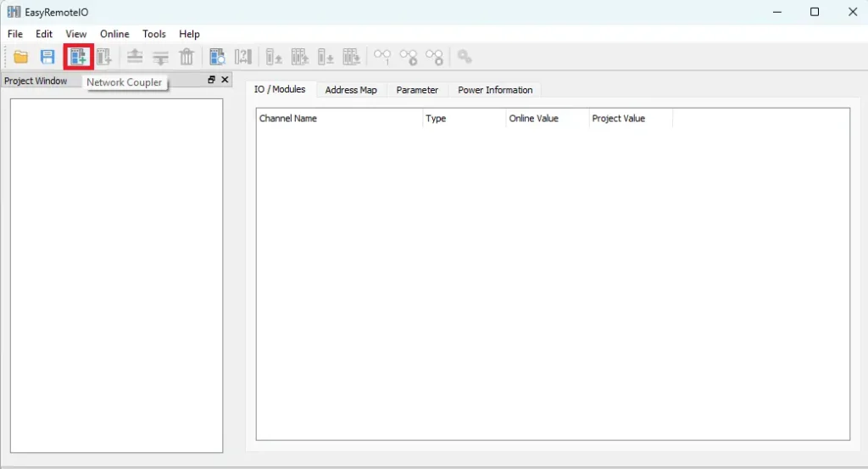Click the gear settings toolbar icon
Image resolution: width=868 pixels, height=469 pixels.
464,57
